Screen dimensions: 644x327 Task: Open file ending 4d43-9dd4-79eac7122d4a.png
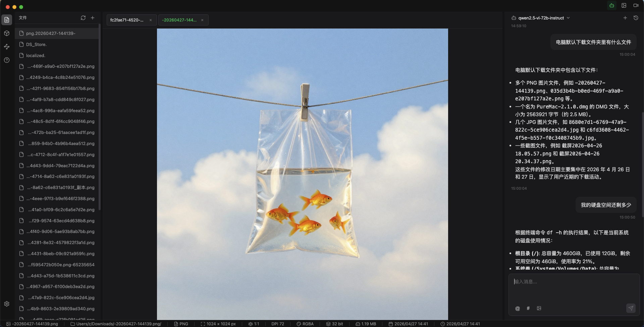point(57,166)
